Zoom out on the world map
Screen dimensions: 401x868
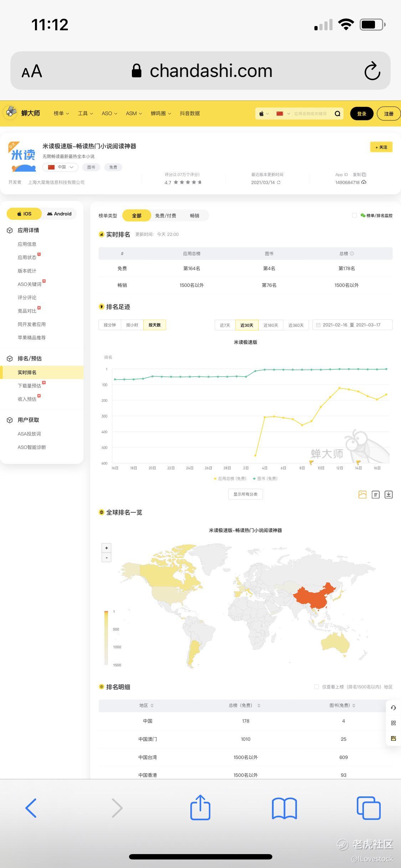107,558
